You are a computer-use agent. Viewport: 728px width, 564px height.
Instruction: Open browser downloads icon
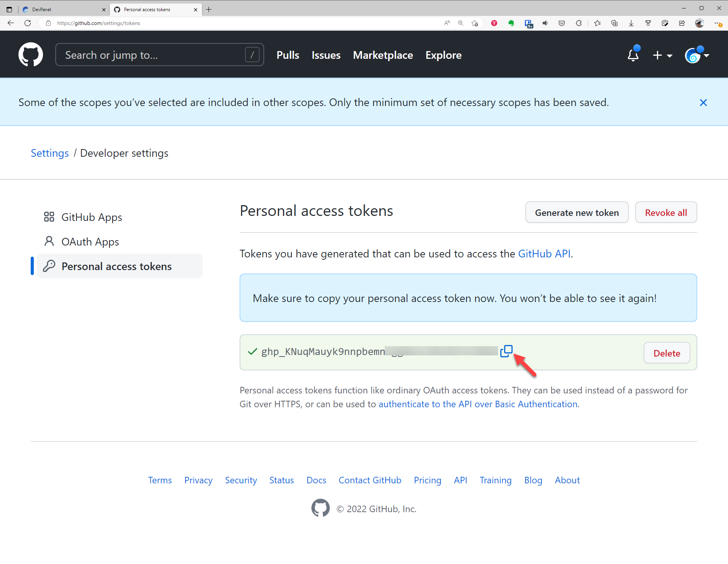click(x=631, y=23)
